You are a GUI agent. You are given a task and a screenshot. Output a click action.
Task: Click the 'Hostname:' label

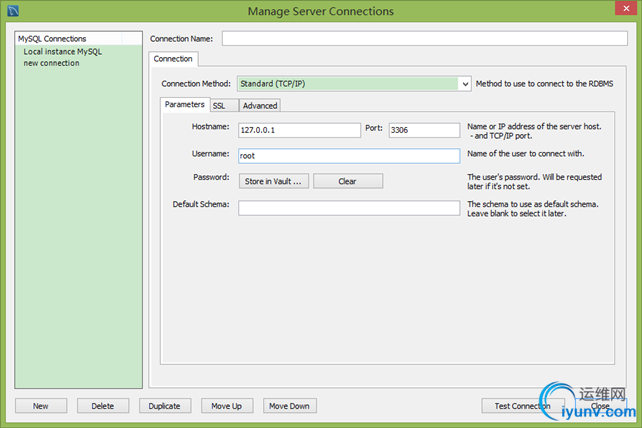(210, 127)
